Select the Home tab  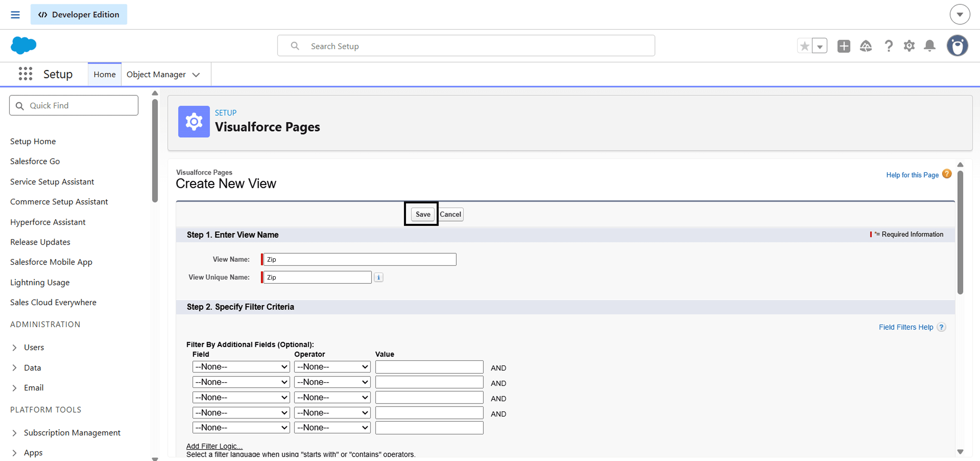104,74
